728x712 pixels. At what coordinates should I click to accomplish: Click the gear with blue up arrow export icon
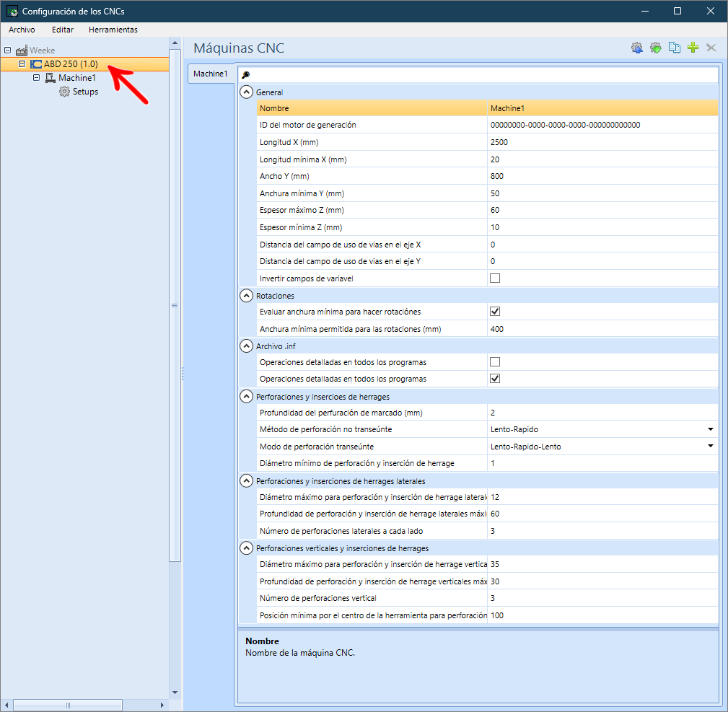coord(637,48)
